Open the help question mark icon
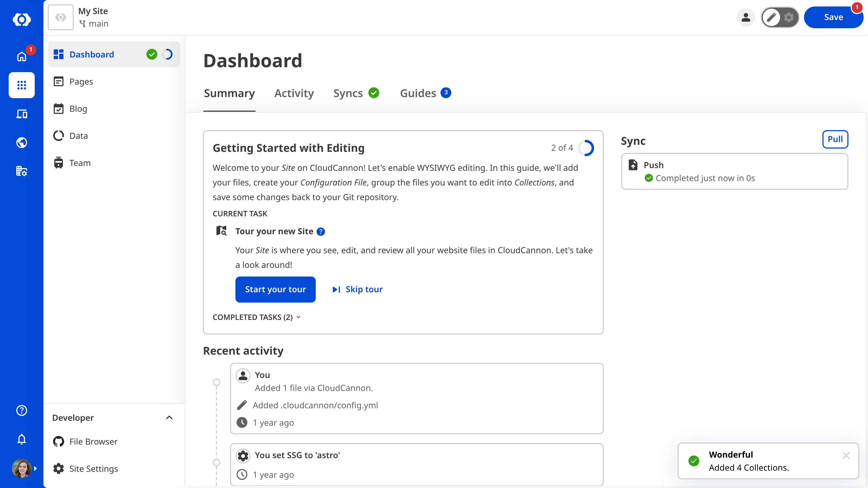Screen dimensions: 868x488 tap(22, 410)
